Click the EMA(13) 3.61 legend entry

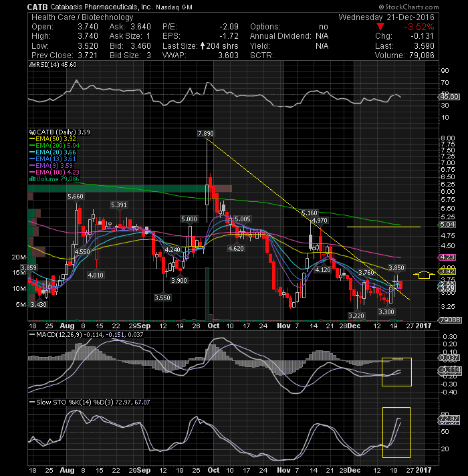[55, 159]
